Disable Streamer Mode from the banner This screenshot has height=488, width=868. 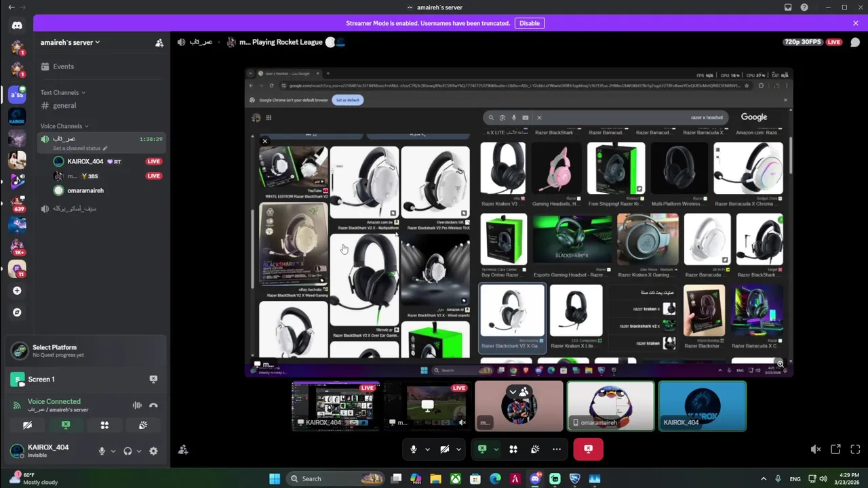[529, 23]
